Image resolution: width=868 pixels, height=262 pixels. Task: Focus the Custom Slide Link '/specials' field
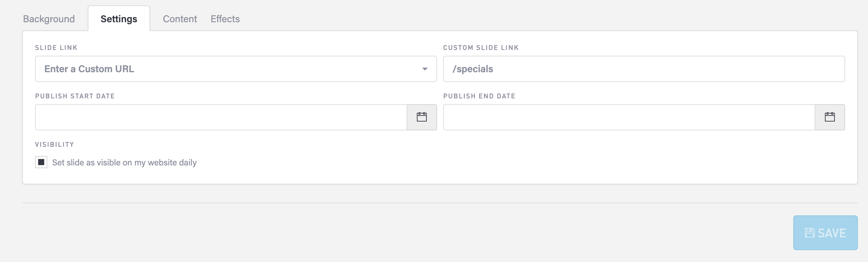[x=644, y=69]
